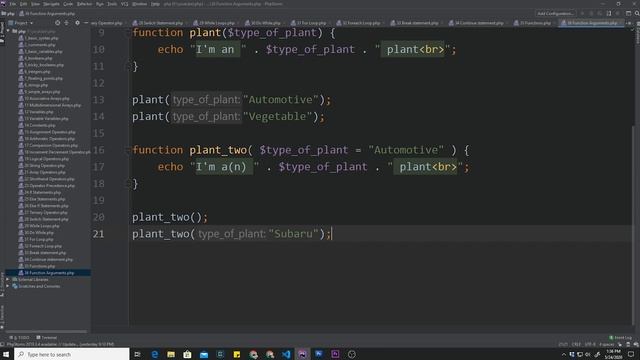
Task: Collapse the php root folder
Action: click(x=9, y=31)
